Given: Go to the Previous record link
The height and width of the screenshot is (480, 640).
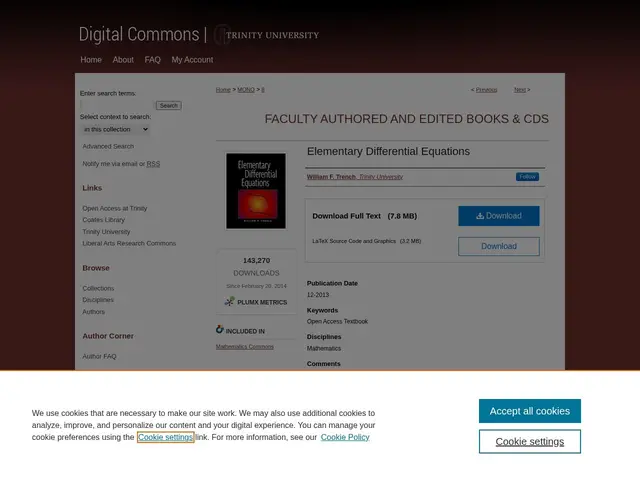Looking at the screenshot, I should (x=486, y=89).
